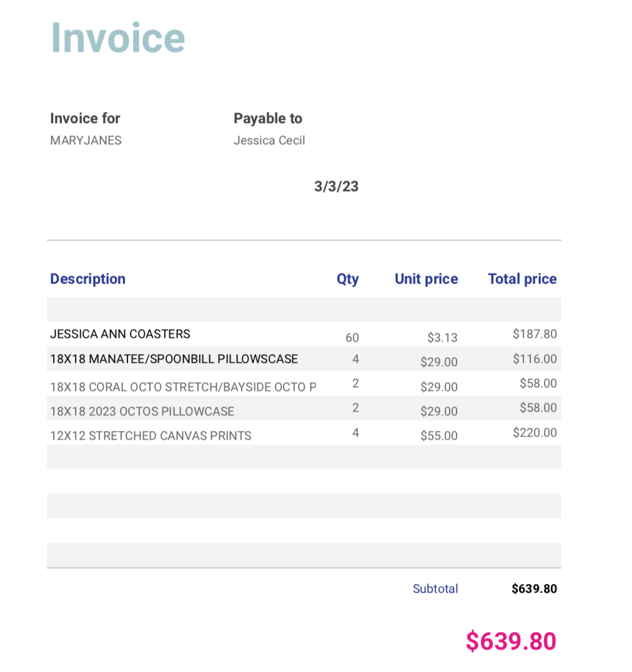Select the $187.80 total price
This screenshot has height=672, width=632.
[x=535, y=334]
